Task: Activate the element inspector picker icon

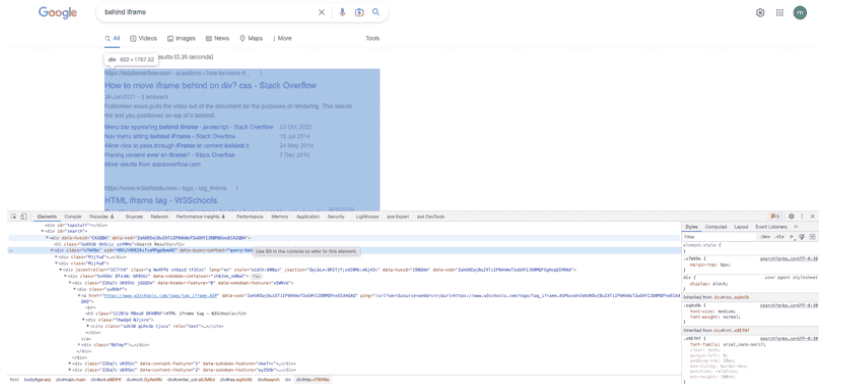Action: click(14, 216)
